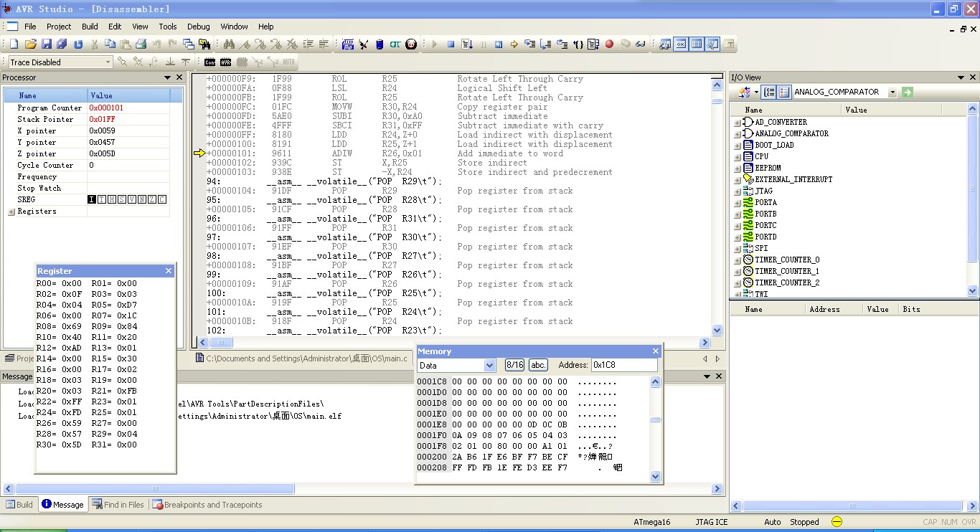Toggle the Register window view button
This screenshot has height=532, width=980.
point(681,44)
